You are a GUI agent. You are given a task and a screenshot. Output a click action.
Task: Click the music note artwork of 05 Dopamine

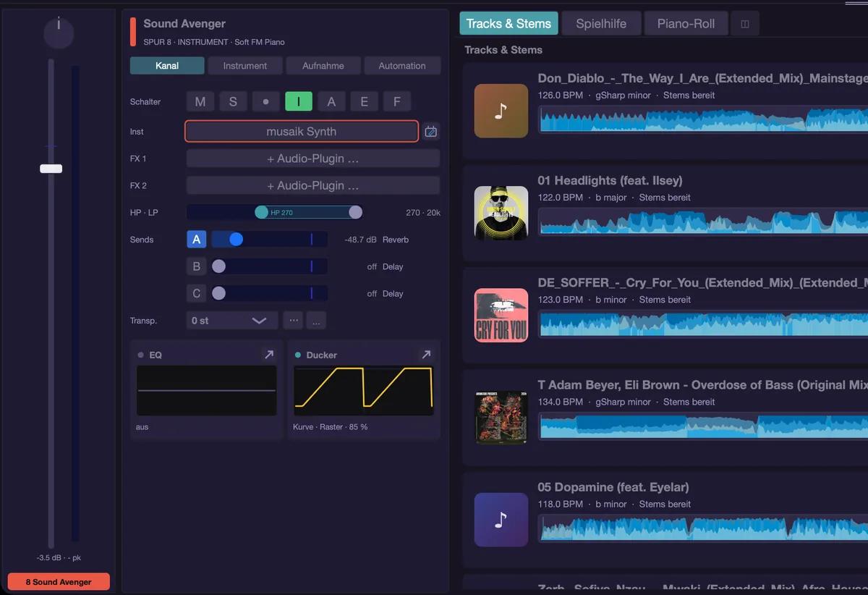[x=501, y=520]
